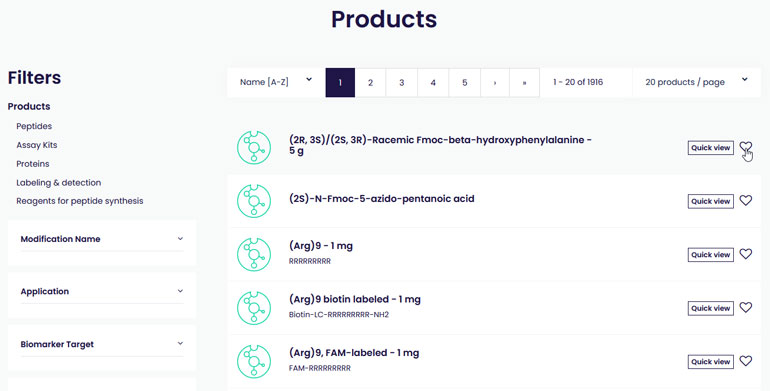Select Labeling & detection category
Image resolution: width=770 pixels, height=391 pixels.
[x=58, y=183]
